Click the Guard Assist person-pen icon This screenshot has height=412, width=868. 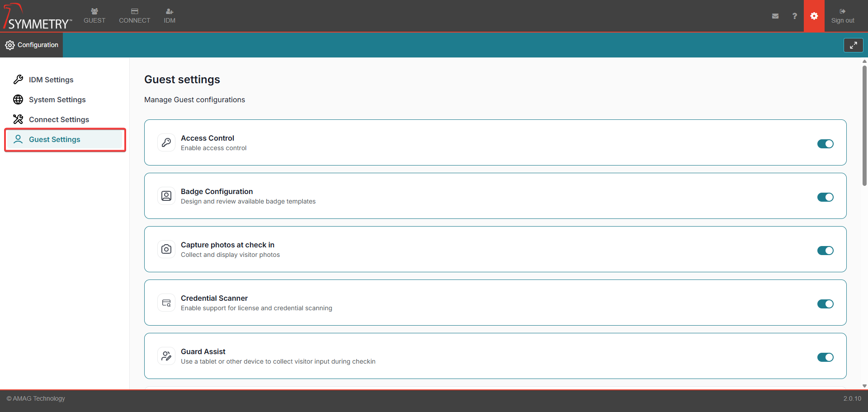click(x=166, y=356)
